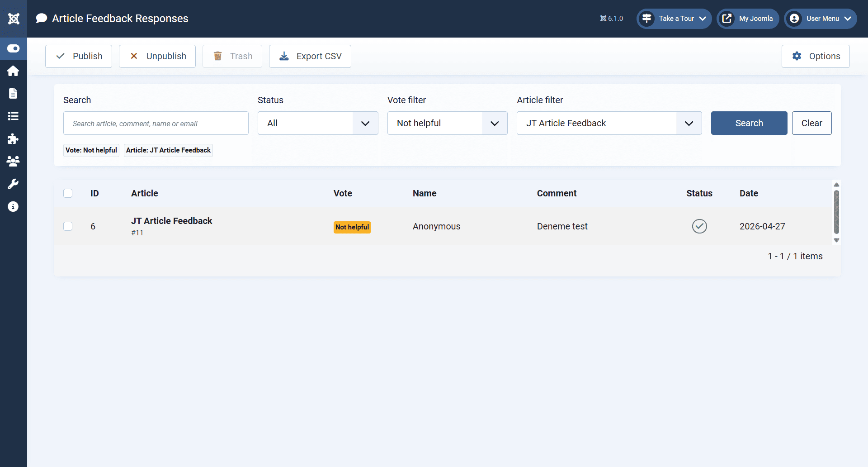The image size is (868, 467).
Task: Open the User Menu in header
Action: coord(820,19)
